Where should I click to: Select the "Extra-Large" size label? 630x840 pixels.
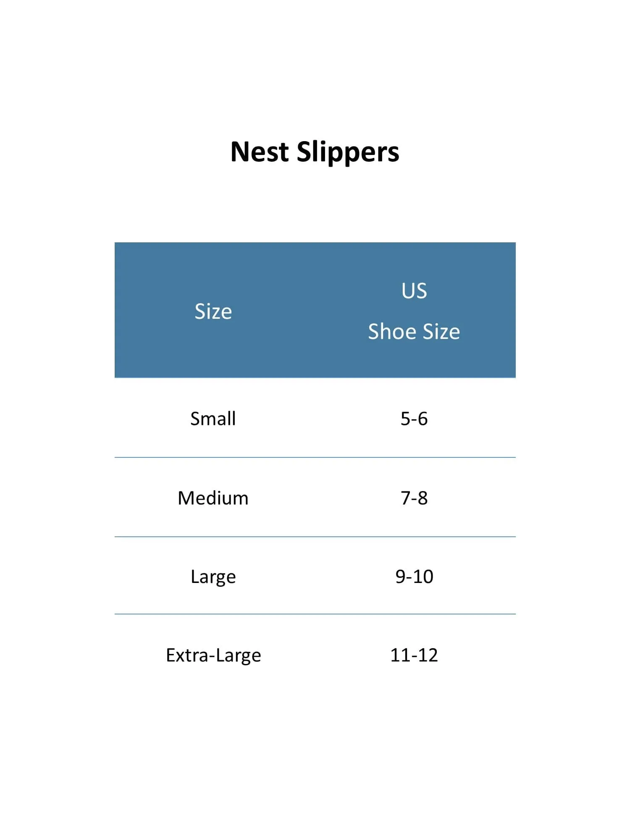(213, 655)
